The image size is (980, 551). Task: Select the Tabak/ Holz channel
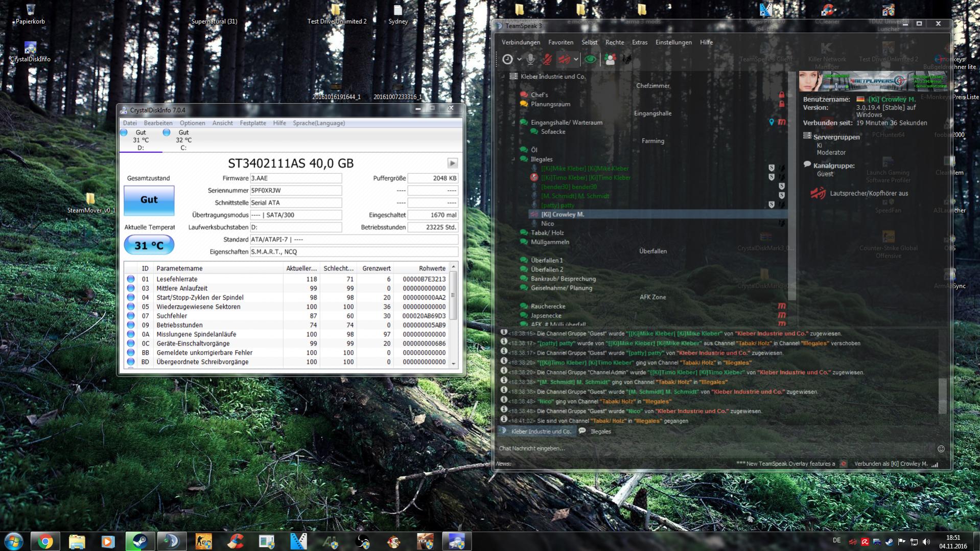click(x=547, y=233)
